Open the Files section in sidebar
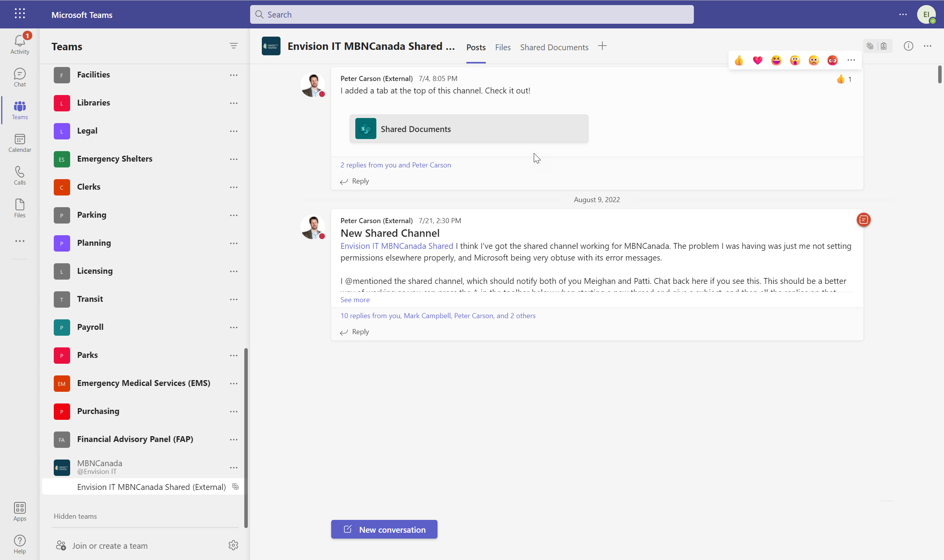The image size is (944, 560). pyautogui.click(x=20, y=208)
